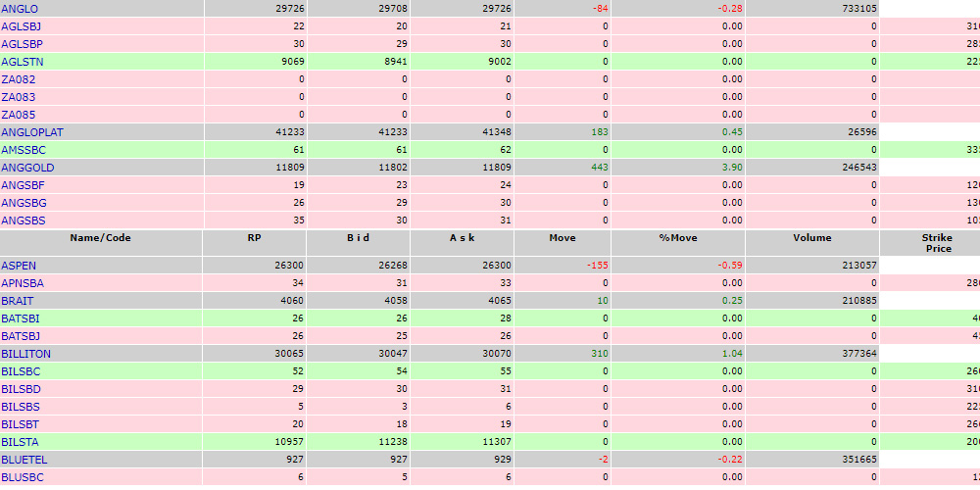Screen dimensions: 980x490
Task: Open the BRAIT share link
Action: [x=18, y=301]
